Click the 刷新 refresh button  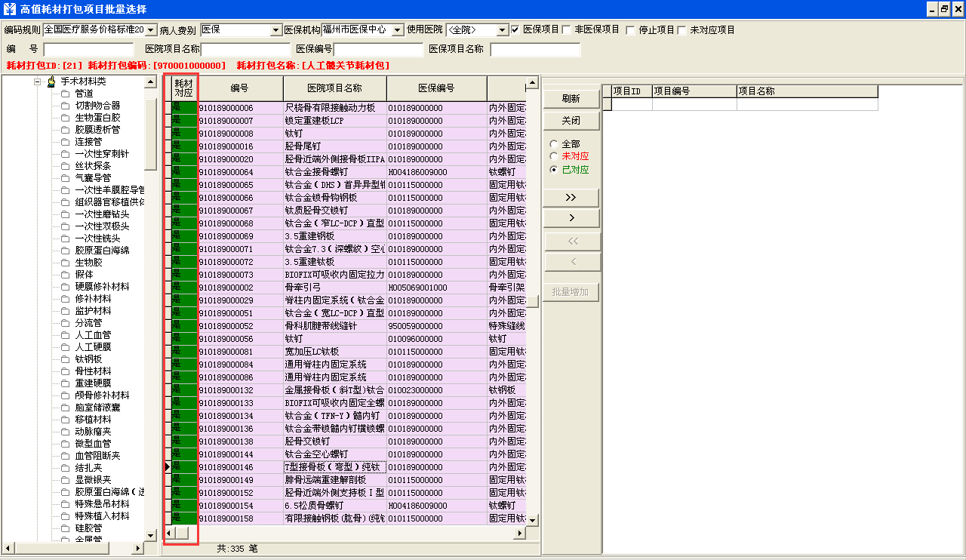click(x=571, y=99)
